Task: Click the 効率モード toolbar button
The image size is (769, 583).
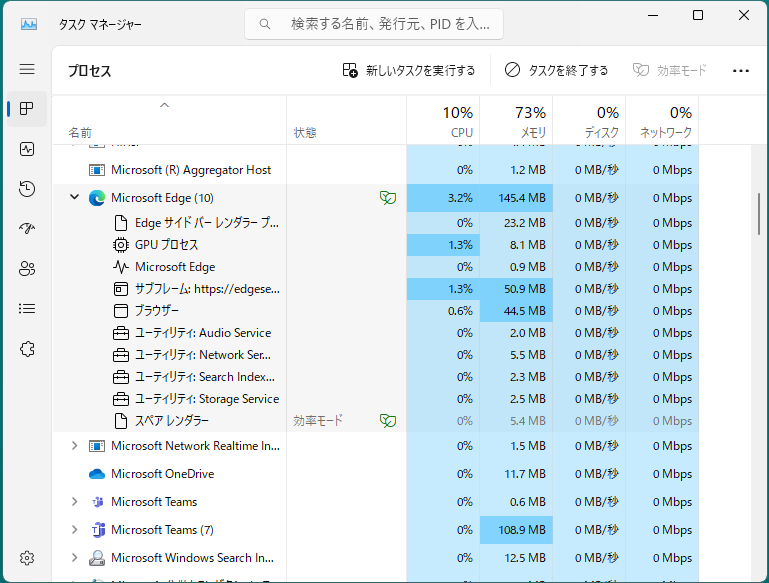Action: [669, 71]
